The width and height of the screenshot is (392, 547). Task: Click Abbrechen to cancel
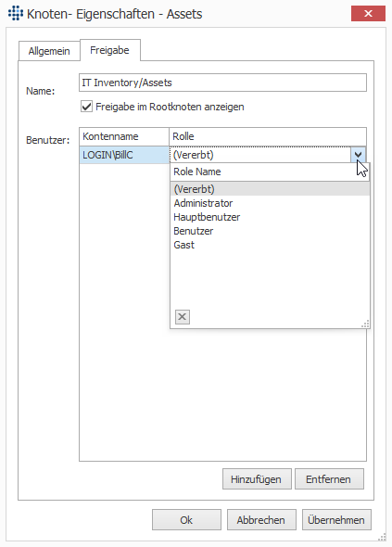pyautogui.click(x=261, y=520)
